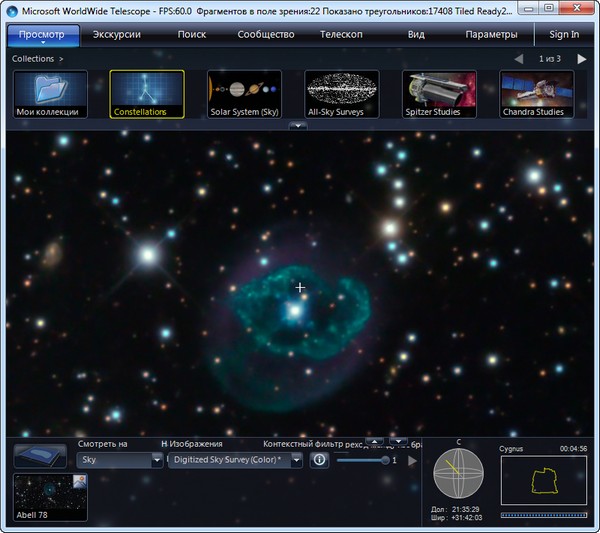Open Solar System (Sky) collection
Viewport: 600px width, 533px height.
(244, 94)
